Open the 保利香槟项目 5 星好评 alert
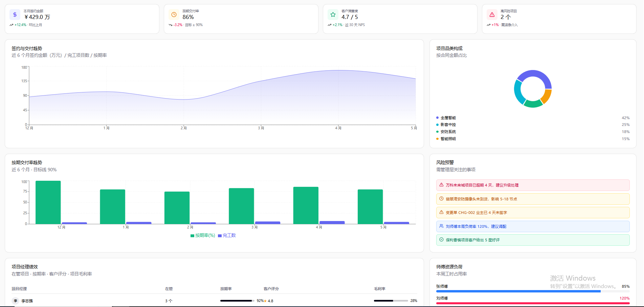The height and width of the screenshot is (307, 644). coord(533,240)
